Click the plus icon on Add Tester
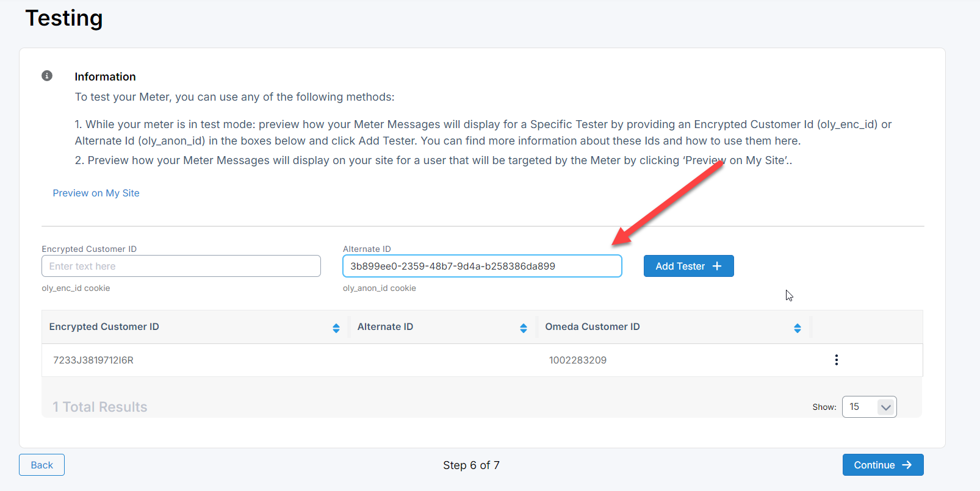980x491 pixels. click(x=717, y=266)
